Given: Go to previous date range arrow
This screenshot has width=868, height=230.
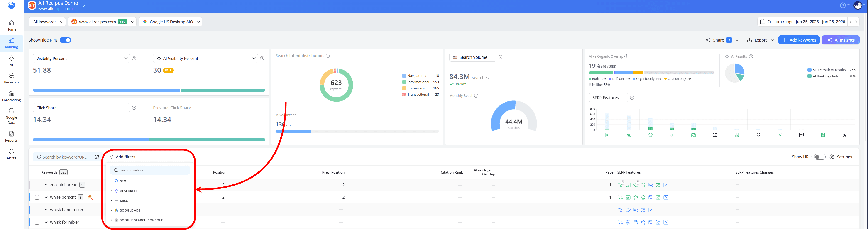Looking at the screenshot, I should 851,22.
